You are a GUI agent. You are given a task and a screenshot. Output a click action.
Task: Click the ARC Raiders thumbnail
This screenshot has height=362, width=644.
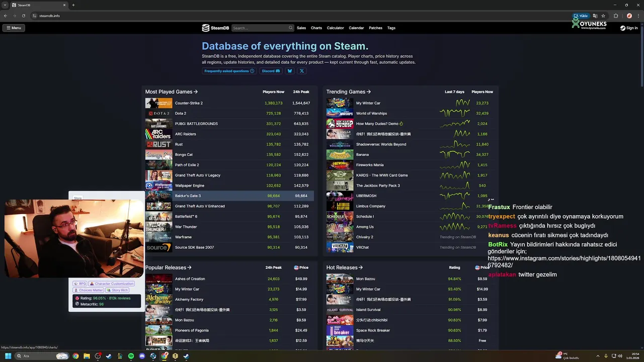(158, 134)
